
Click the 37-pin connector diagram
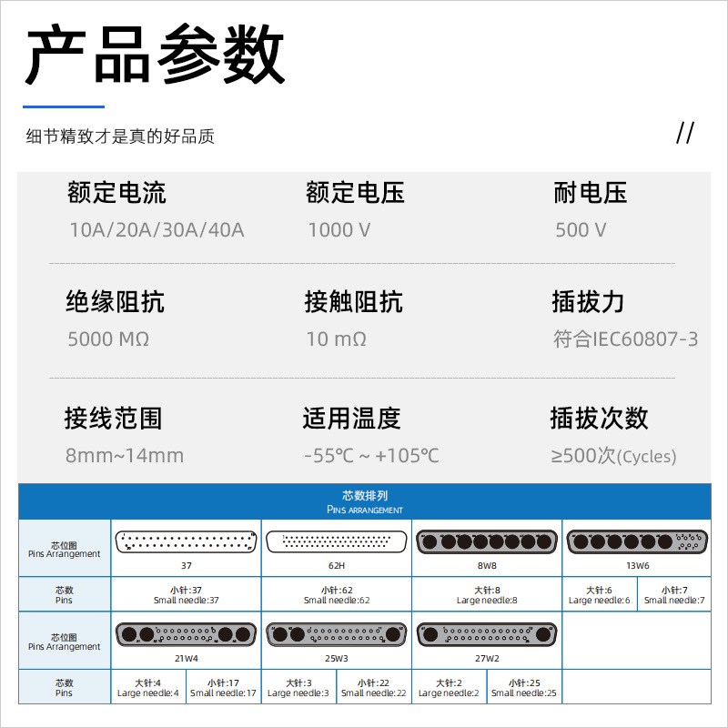pyautogui.click(x=187, y=540)
